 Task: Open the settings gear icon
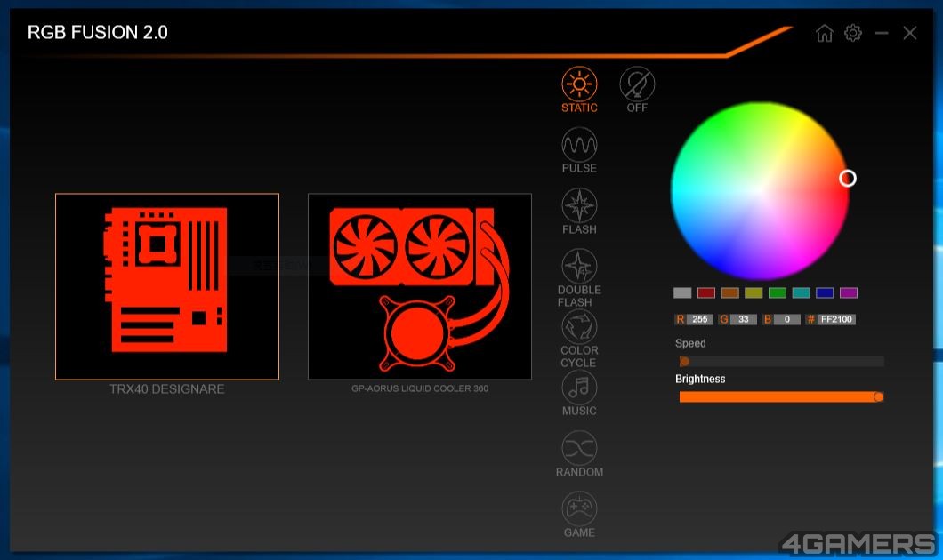(853, 33)
